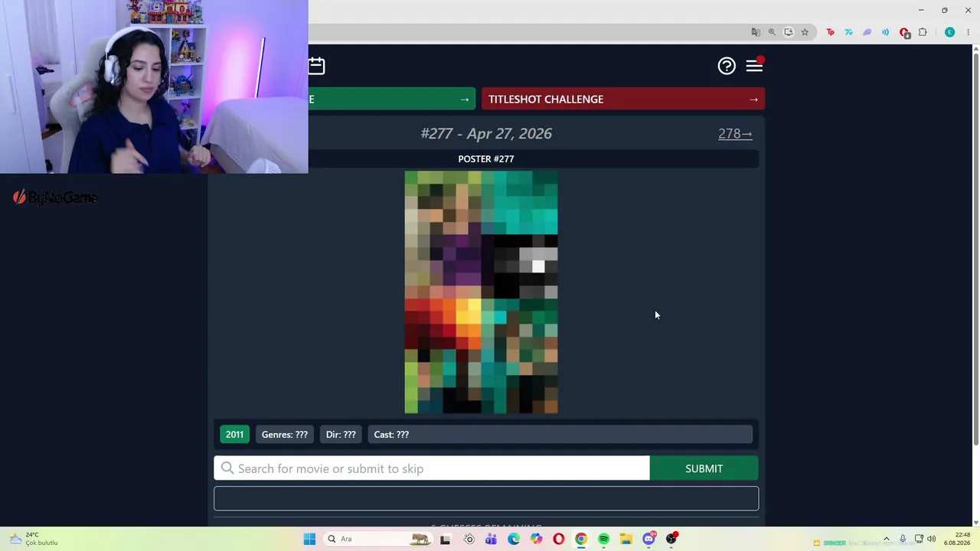Go to puzzle 278 link
This screenshot has height=551, width=980.
click(x=735, y=134)
